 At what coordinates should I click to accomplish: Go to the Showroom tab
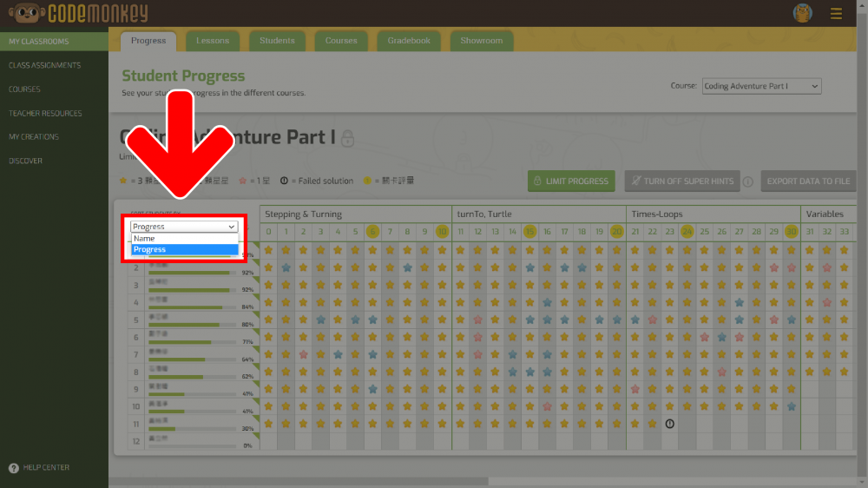point(482,41)
